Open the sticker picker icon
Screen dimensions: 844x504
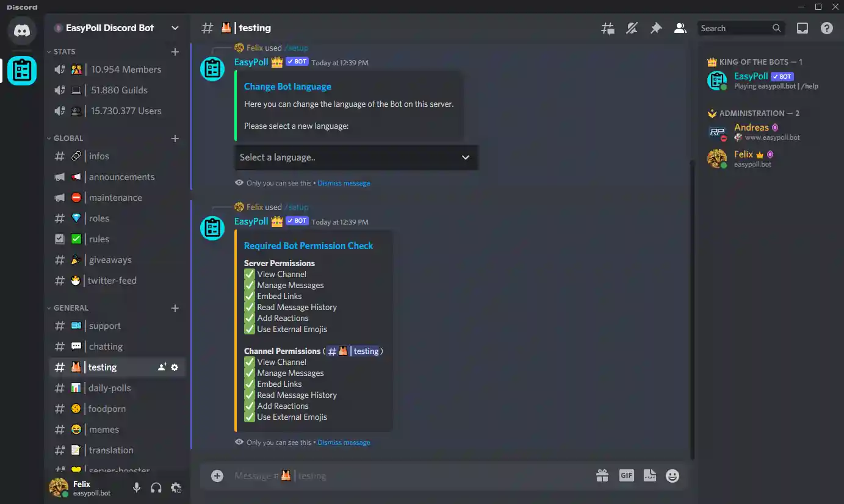pyautogui.click(x=650, y=476)
